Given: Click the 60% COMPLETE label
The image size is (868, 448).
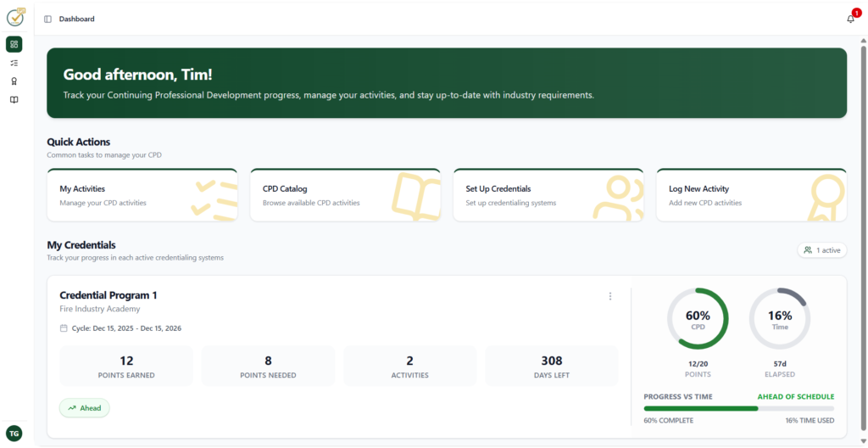Looking at the screenshot, I should pyautogui.click(x=668, y=420).
